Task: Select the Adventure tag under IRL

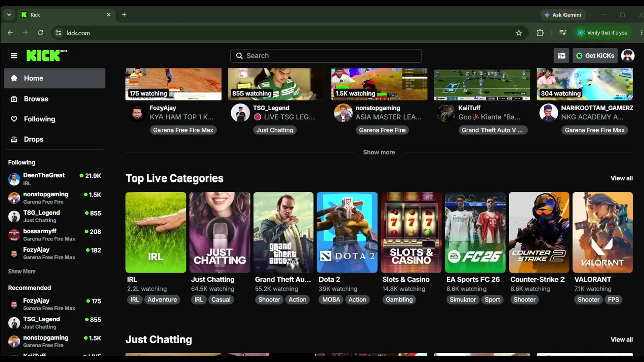Action: tap(162, 300)
